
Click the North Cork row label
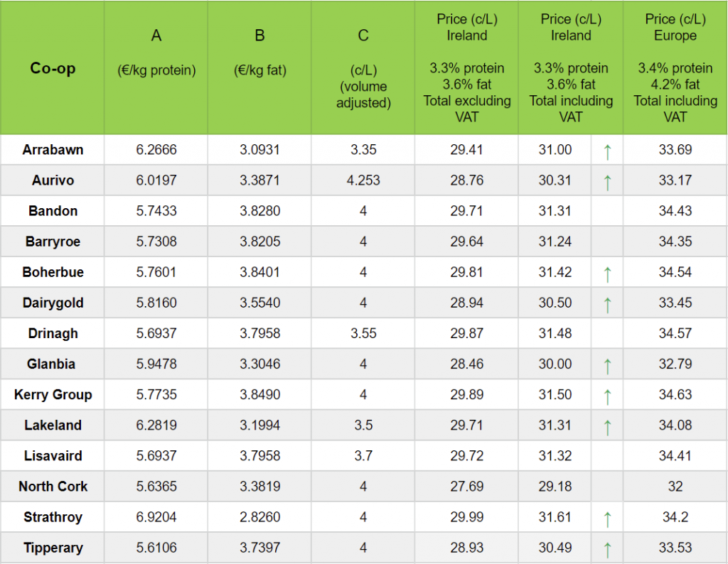[x=53, y=487]
